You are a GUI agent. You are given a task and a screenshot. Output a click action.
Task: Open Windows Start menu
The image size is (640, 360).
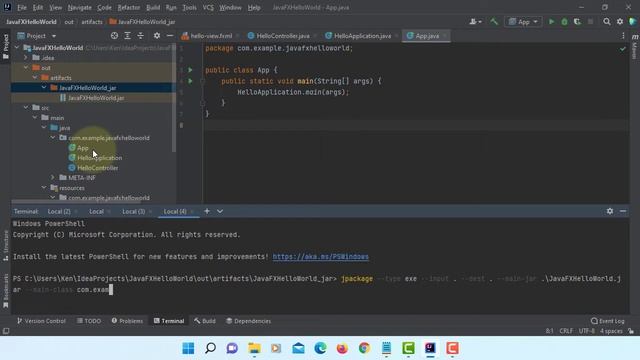click(x=188, y=348)
